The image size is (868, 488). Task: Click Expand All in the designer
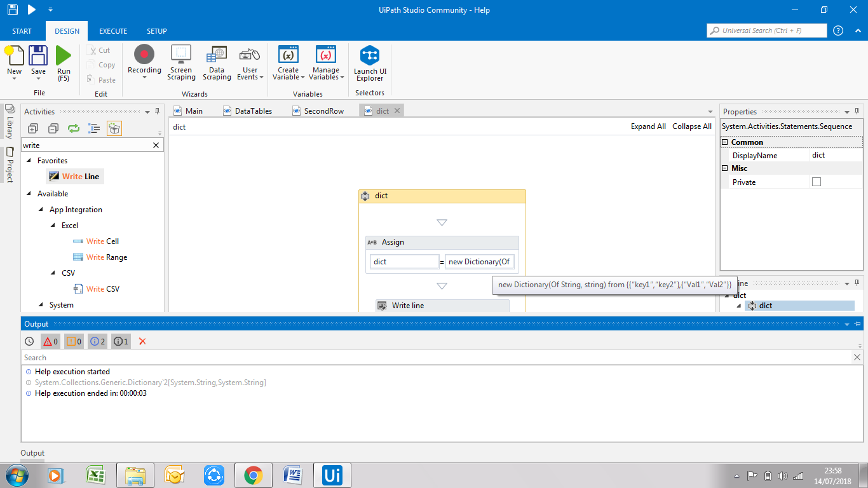(x=648, y=126)
